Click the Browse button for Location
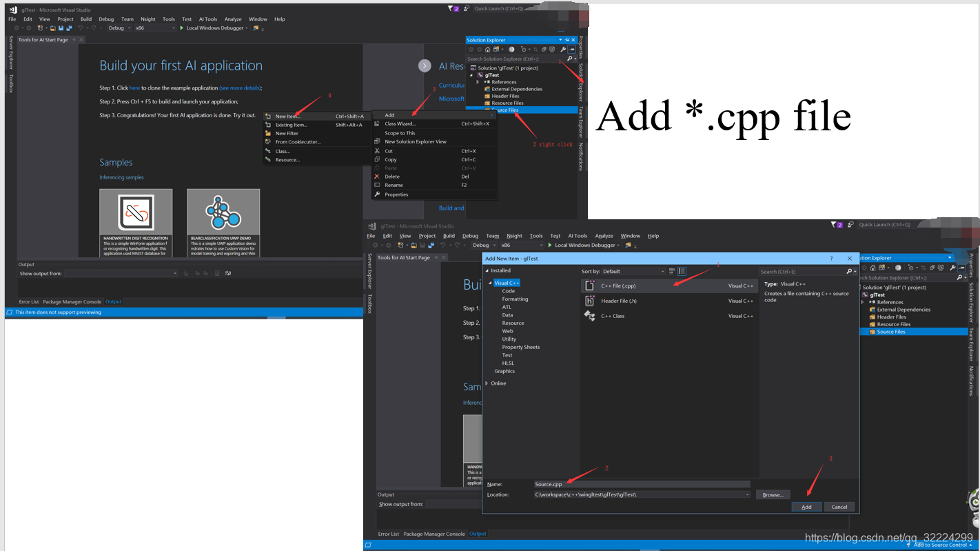980x551 pixels. pos(773,494)
